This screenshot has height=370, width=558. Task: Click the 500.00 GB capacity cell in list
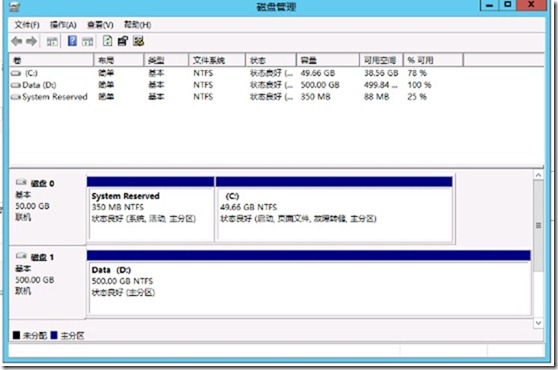(x=320, y=85)
